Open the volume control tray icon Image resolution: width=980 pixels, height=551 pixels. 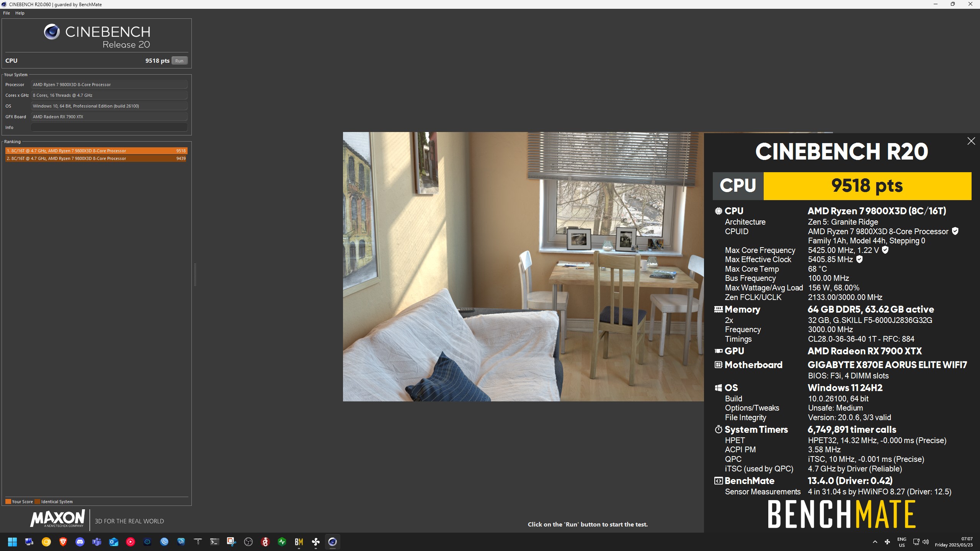[x=926, y=542]
